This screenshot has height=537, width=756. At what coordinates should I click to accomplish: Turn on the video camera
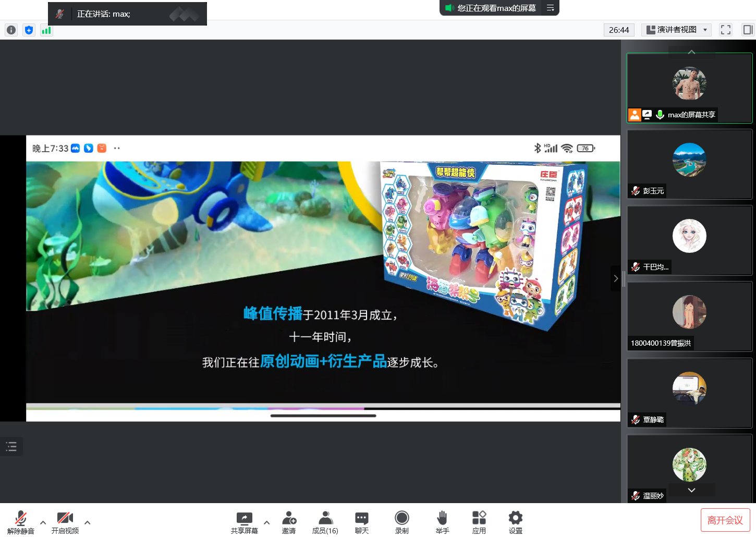click(65, 522)
